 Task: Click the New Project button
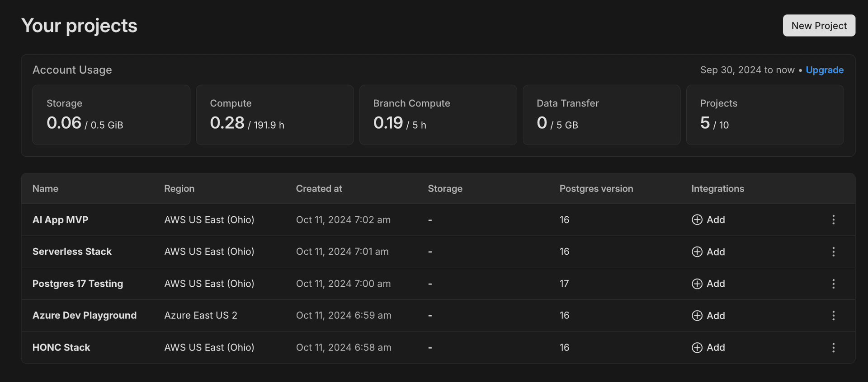coord(819,26)
